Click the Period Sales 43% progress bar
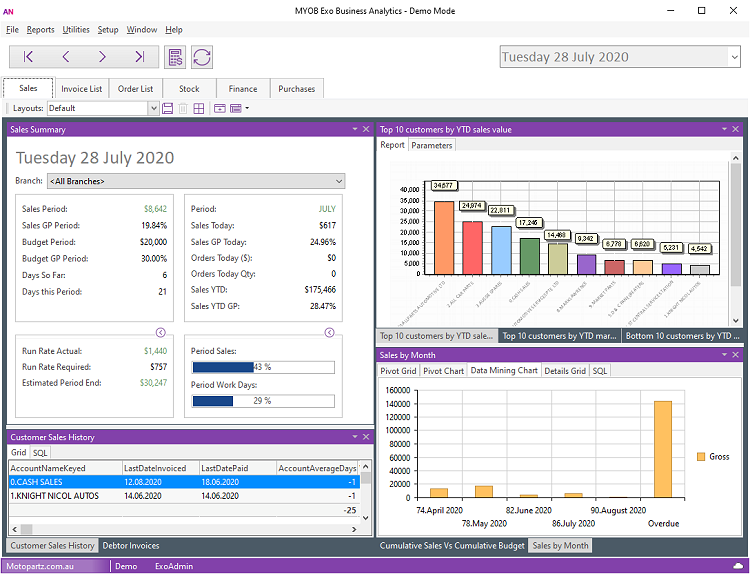Viewport: 750px width, 574px height. [263, 367]
